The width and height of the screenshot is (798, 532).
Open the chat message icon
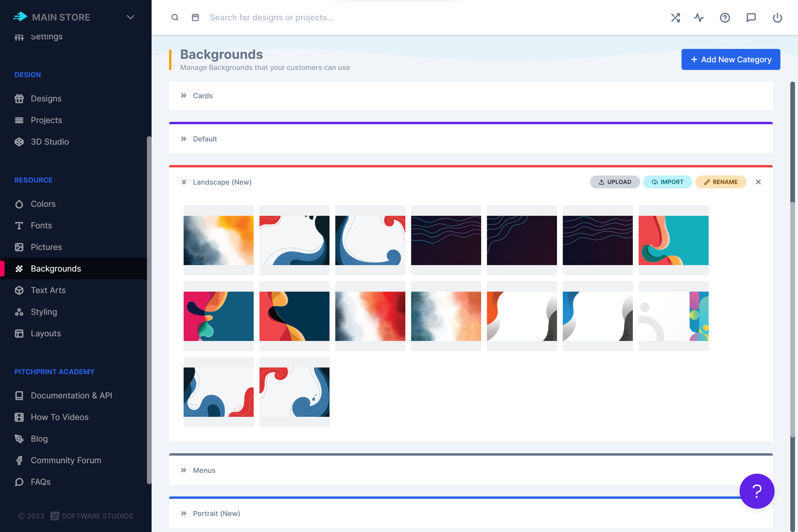[751, 18]
